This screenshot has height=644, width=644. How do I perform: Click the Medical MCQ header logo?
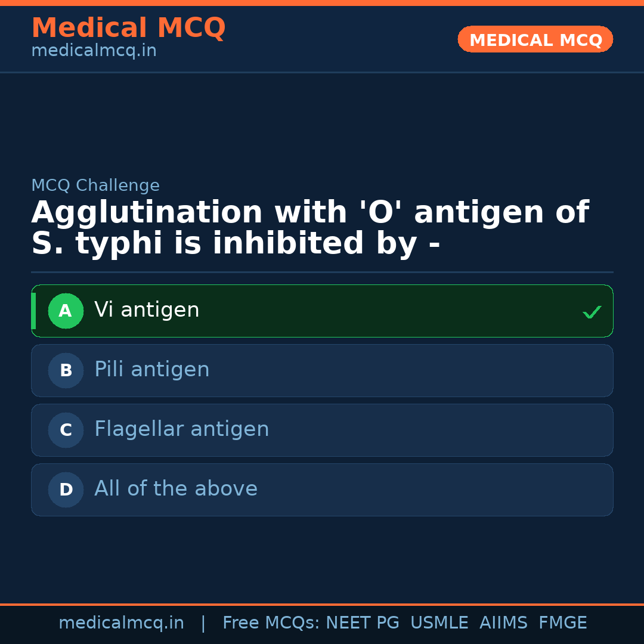pos(128,27)
